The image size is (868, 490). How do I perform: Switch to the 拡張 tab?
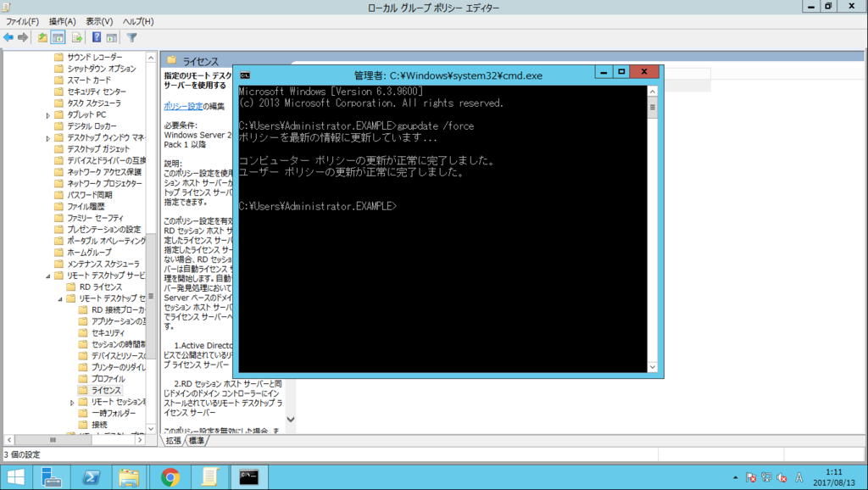tap(173, 441)
